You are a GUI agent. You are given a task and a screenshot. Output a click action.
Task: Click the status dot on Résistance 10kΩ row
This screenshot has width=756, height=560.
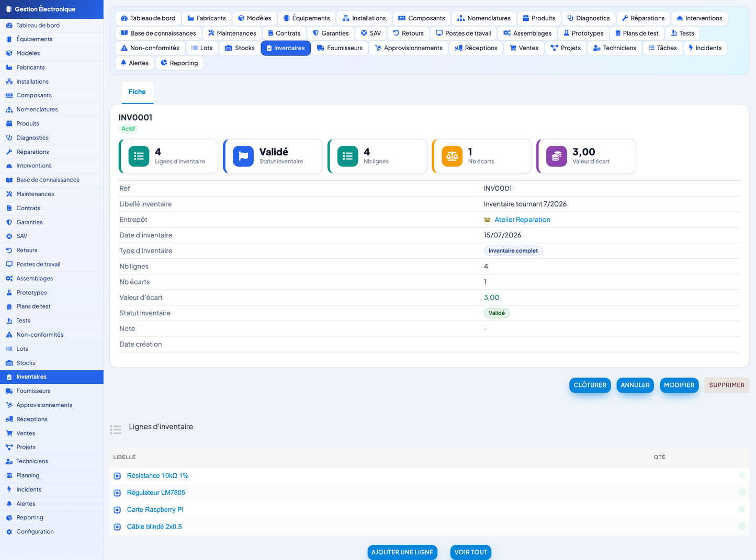pyautogui.click(x=742, y=475)
